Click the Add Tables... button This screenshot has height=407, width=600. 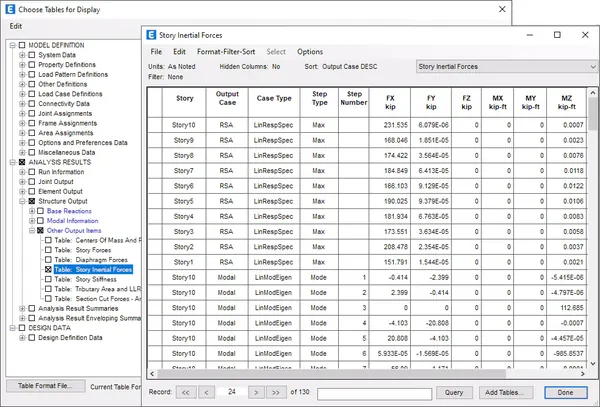click(x=505, y=392)
